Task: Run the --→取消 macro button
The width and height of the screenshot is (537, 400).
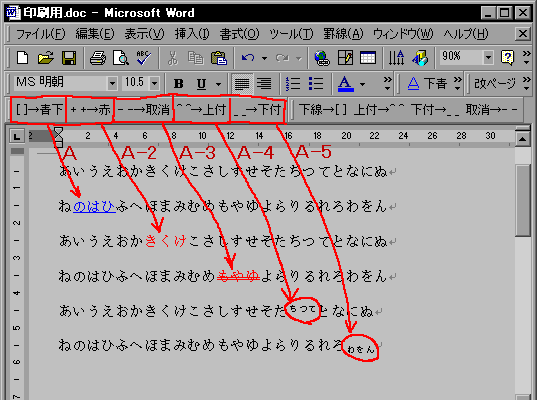Action: (143, 110)
